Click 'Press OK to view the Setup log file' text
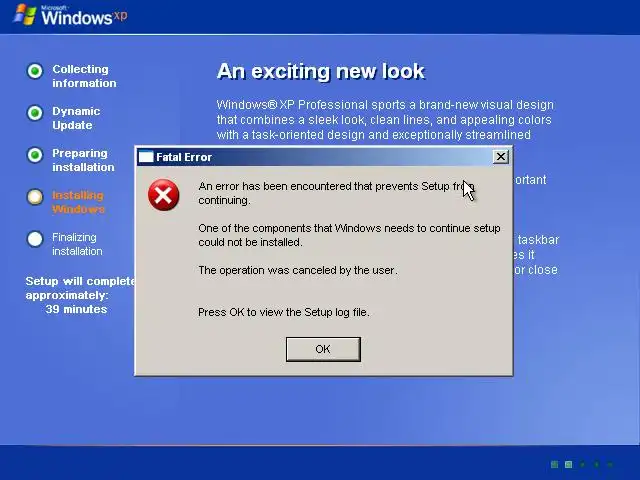 284,312
